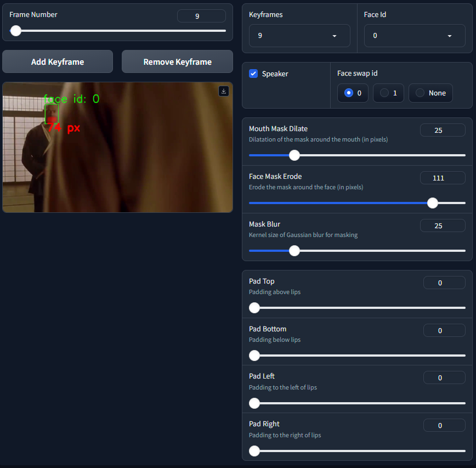
Task: Choose None for Face swap id
Action: (x=430, y=93)
